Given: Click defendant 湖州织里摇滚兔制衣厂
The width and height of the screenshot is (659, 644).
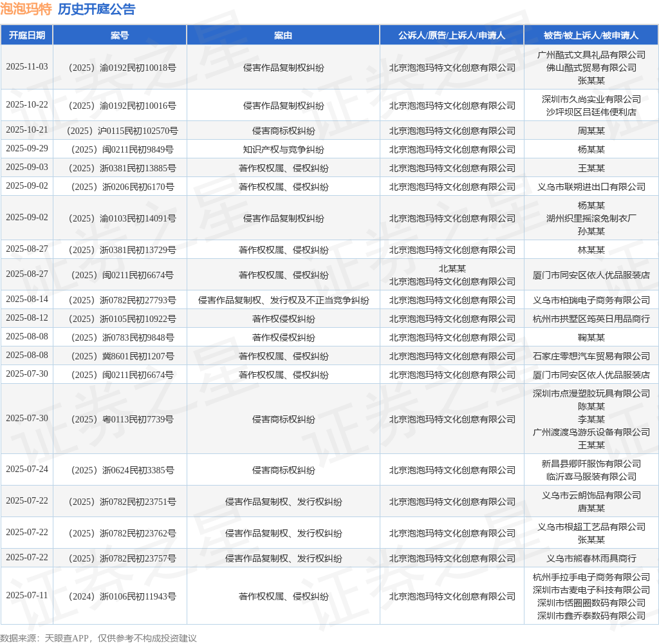Looking at the screenshot, I should pos(591,218).
